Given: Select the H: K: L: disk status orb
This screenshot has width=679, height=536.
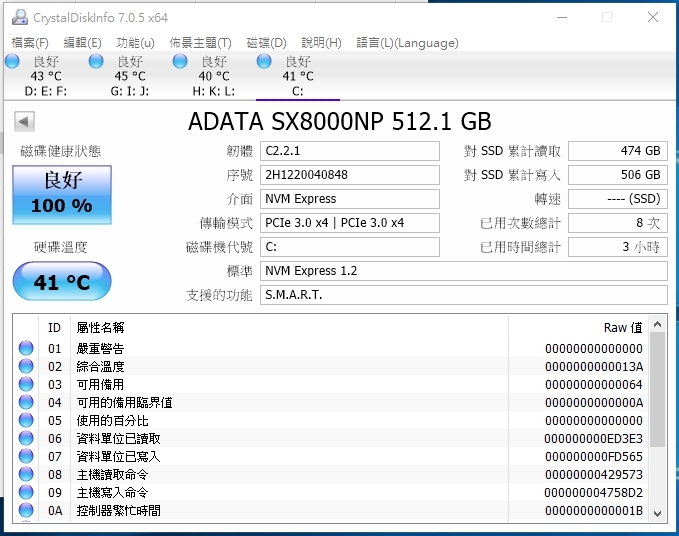Looking at the screenshot, I should click(180, 61).
